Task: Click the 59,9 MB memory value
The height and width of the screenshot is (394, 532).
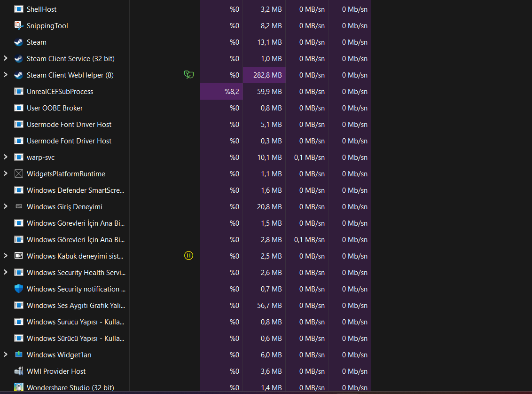Action: 269,92
